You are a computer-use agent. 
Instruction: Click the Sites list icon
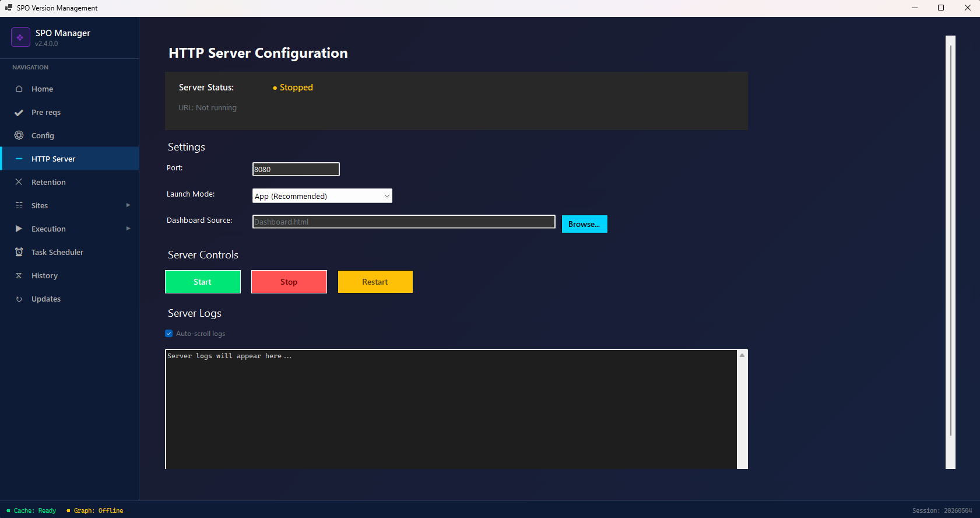coord(19,205)
